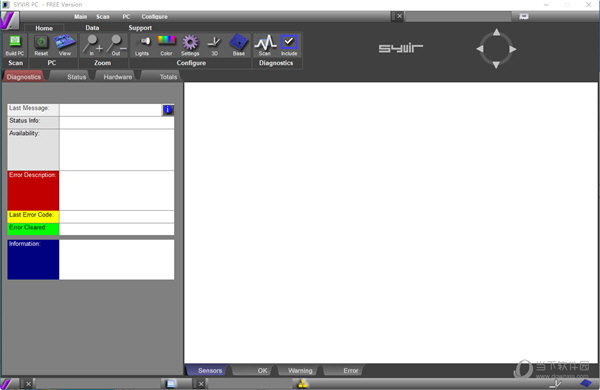Click the Status Info field
This screenshot has height=390, width=600.
117,122
